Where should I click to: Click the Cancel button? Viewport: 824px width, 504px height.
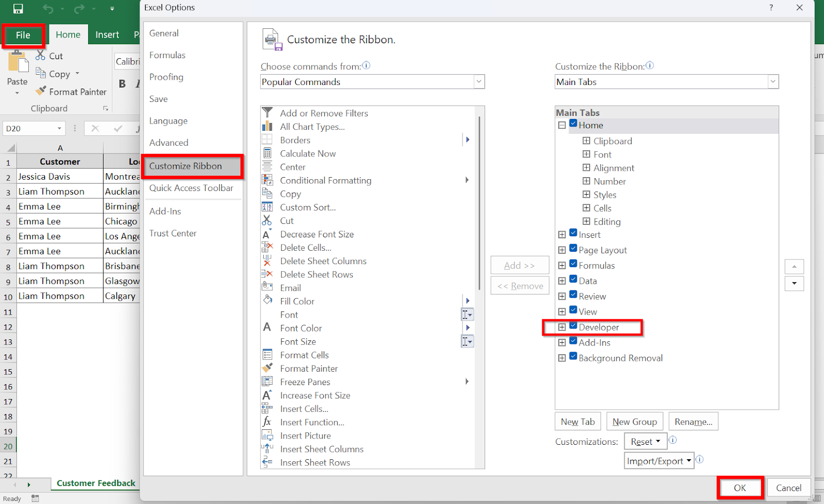click(x=788, y=488)
